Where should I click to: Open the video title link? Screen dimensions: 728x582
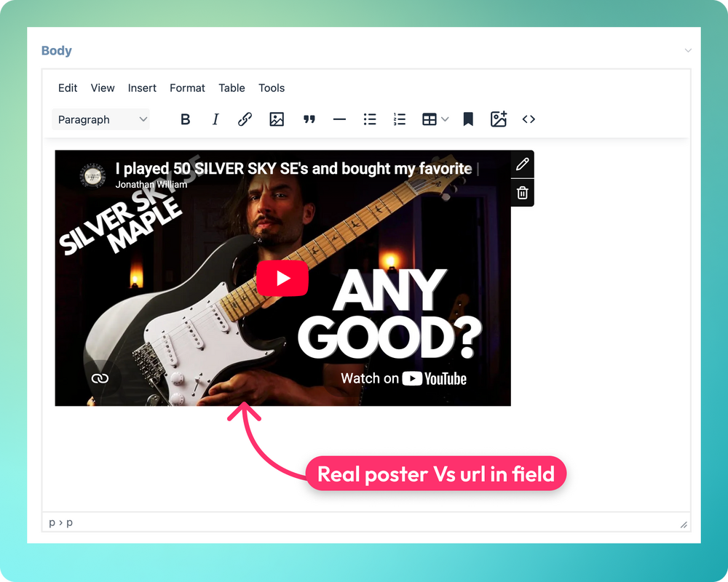[294, 169]
